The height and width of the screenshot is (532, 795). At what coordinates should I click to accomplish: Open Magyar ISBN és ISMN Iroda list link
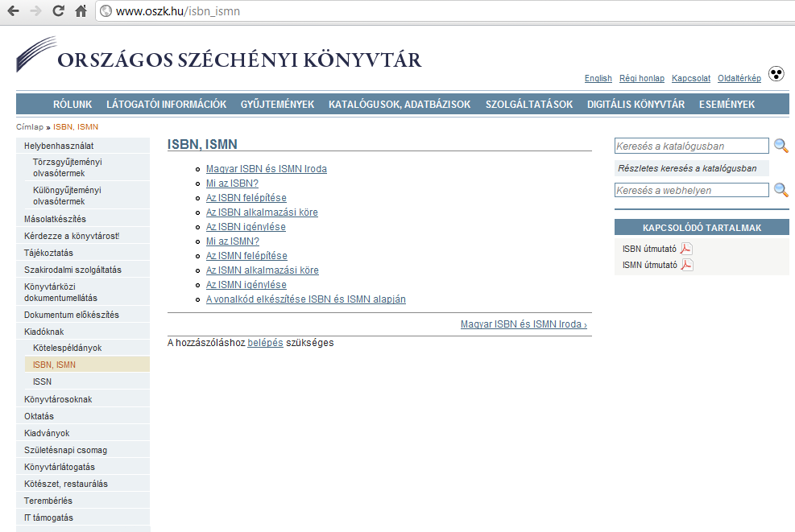click(266, 169)
